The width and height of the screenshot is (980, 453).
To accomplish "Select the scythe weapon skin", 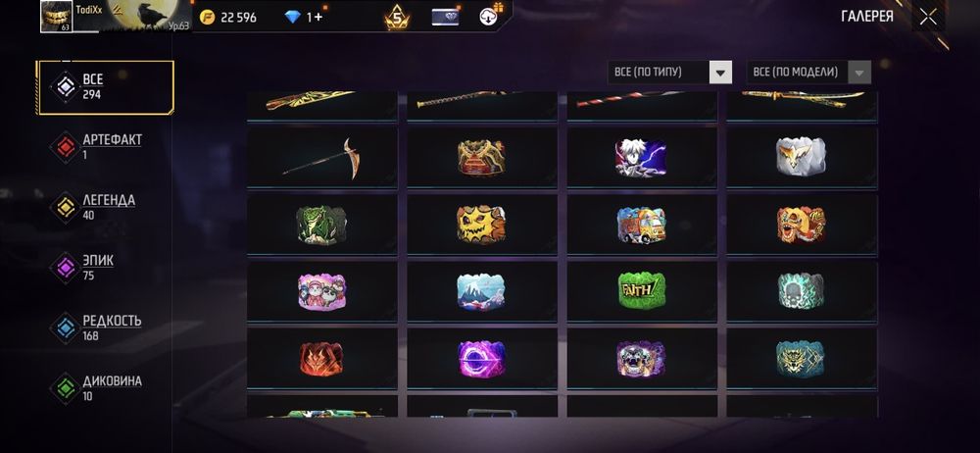I will pyautogui.click(x=321, y=158).
